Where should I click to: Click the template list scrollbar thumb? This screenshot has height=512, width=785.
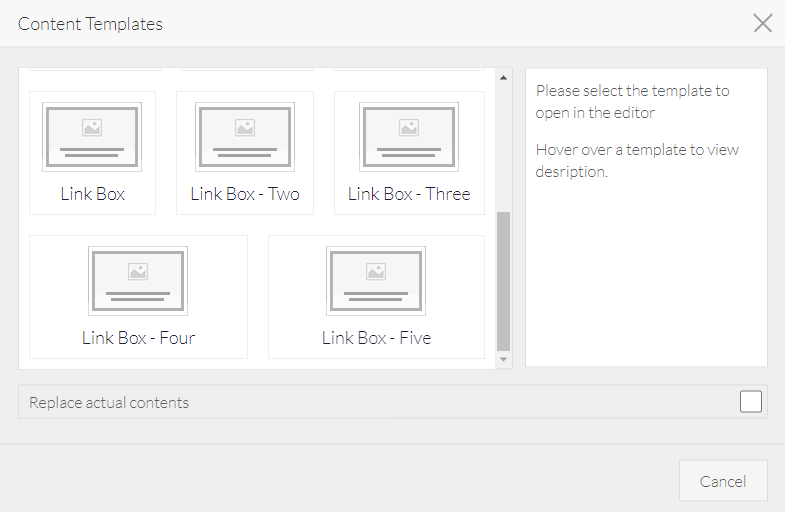point(504,281)
